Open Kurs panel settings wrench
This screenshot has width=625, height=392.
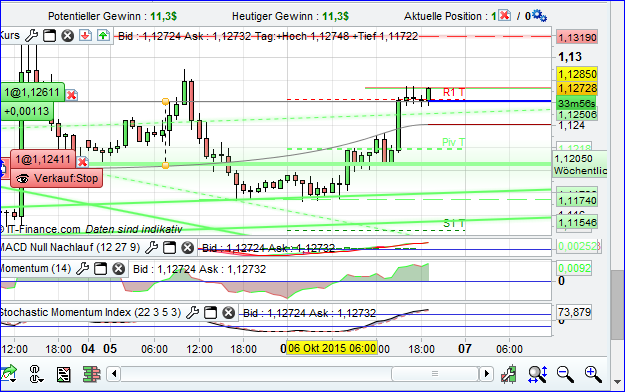(31, 35)
